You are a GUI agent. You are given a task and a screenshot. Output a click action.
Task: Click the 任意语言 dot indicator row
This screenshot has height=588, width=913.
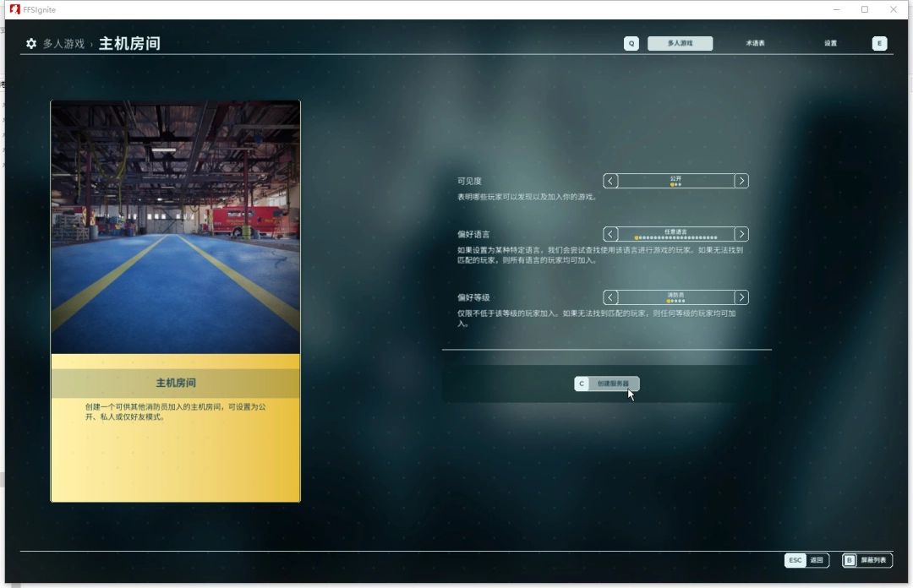click(x=675, y=237)
